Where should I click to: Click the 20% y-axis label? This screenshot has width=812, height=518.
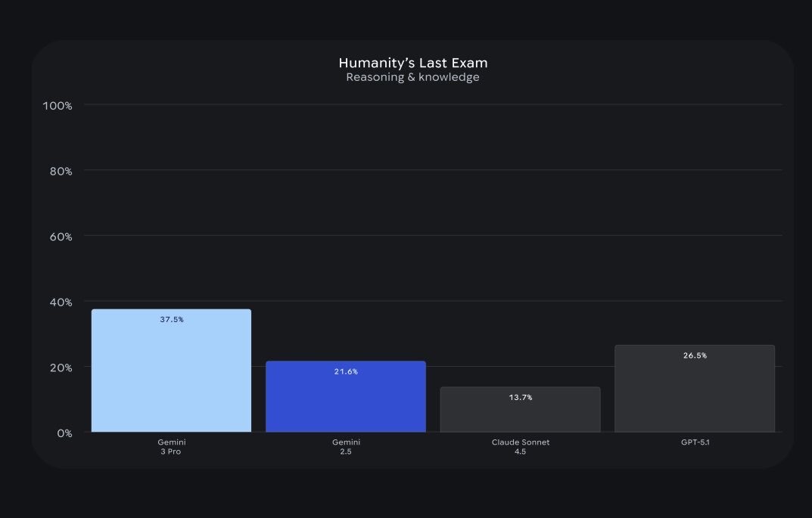[60, 368]
